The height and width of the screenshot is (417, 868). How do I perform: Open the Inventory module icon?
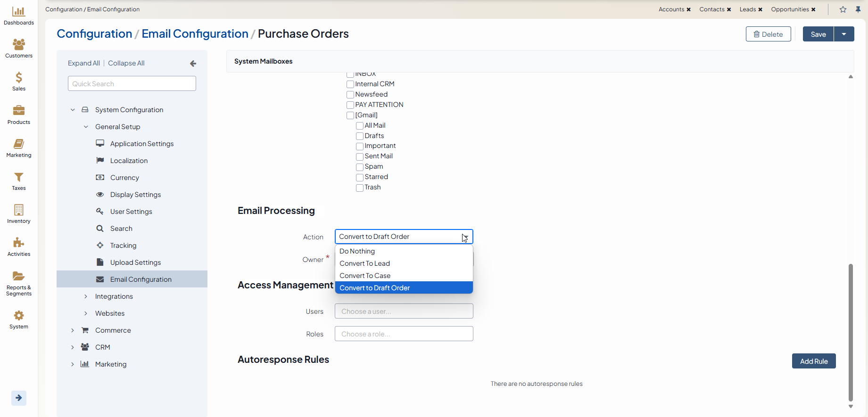19,210
